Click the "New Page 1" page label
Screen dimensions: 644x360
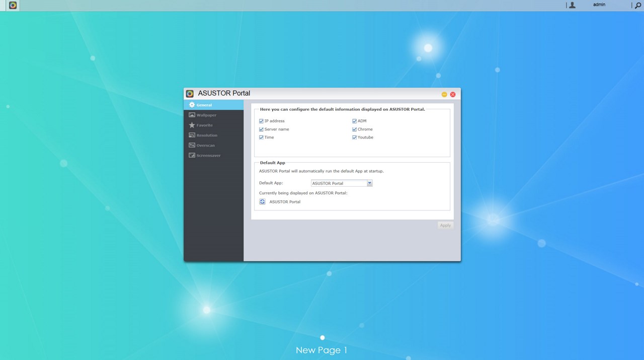coord(321,350)
